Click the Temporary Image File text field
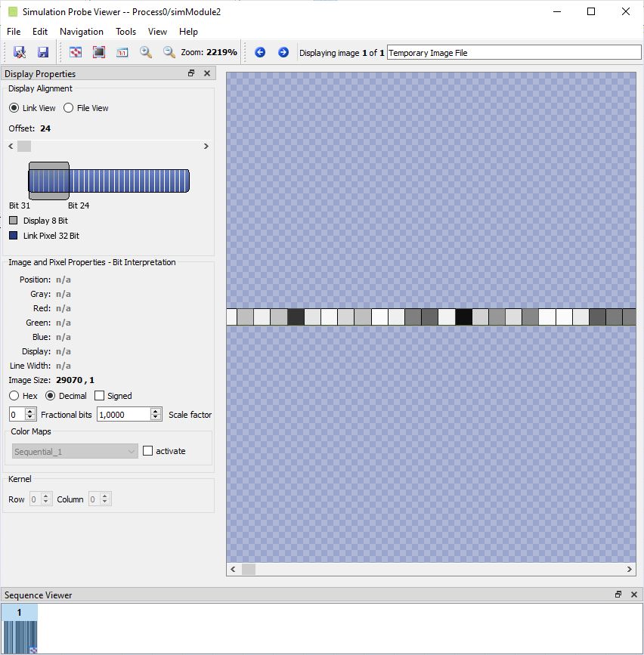Image resolution: width=644 pixels, height=655 pixels. [514, 53]
